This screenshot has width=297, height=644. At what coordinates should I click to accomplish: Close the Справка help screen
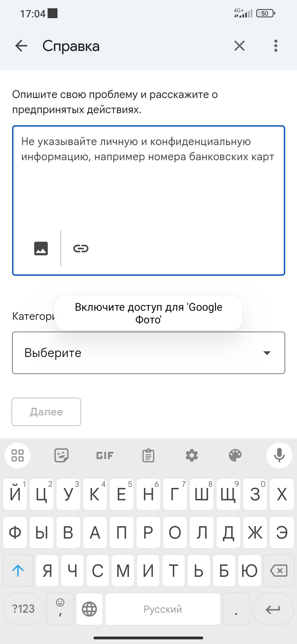coord(240,46)
